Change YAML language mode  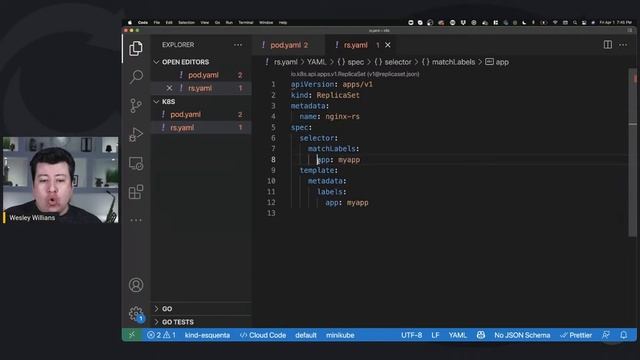click(458, 335)
